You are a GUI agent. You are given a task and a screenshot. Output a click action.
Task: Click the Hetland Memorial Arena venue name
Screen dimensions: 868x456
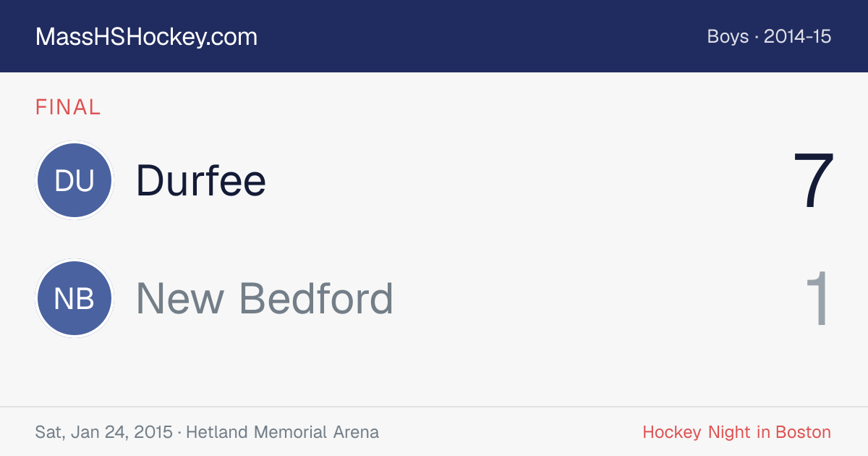(x=282, y=432)
